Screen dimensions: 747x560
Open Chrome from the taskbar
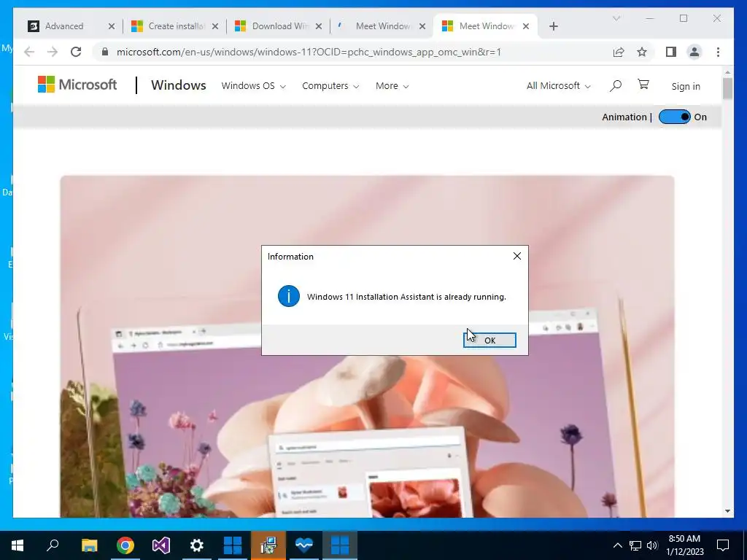click(x=125, y=545)
